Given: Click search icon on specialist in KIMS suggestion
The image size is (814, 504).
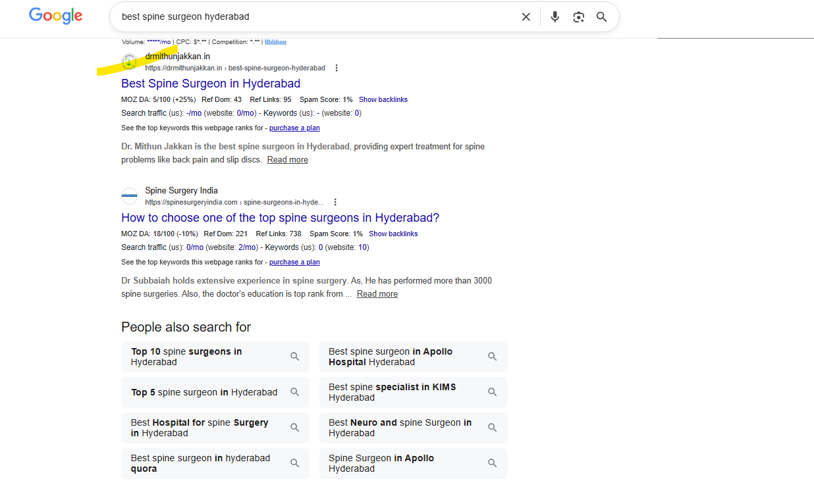Looking at the screenshot, I should click(492, 392).
